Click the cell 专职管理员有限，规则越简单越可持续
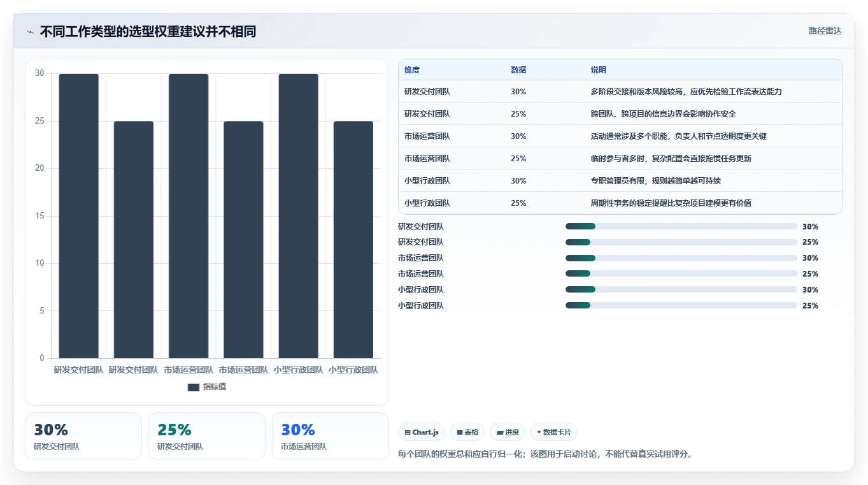The image size is (868, 485). click(656, 181)
